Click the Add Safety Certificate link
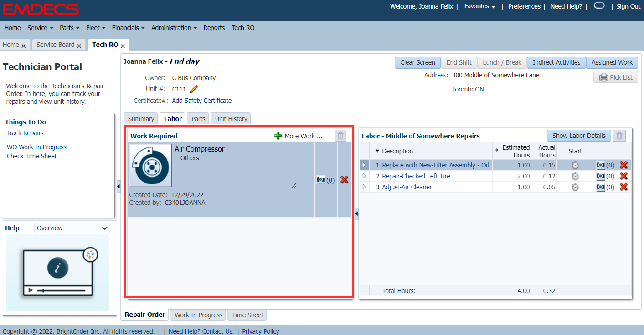644x335 pixels. click(201, 101)
